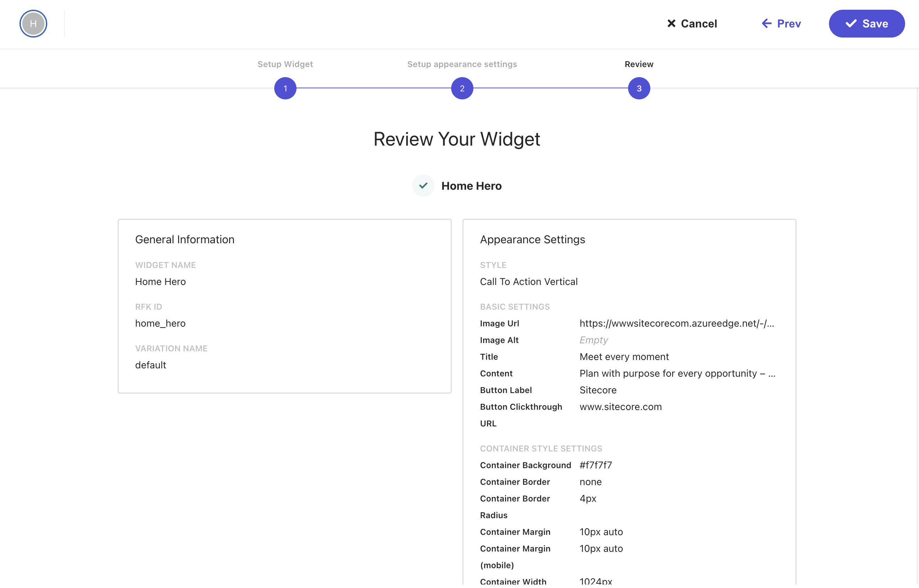Click the Title value Meet every moment
This screenshot has width=919, height=588.
click(624, 357)
